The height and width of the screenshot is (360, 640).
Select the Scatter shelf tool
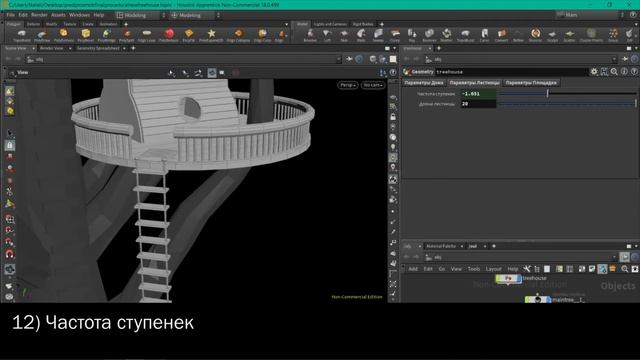point(569,35)
